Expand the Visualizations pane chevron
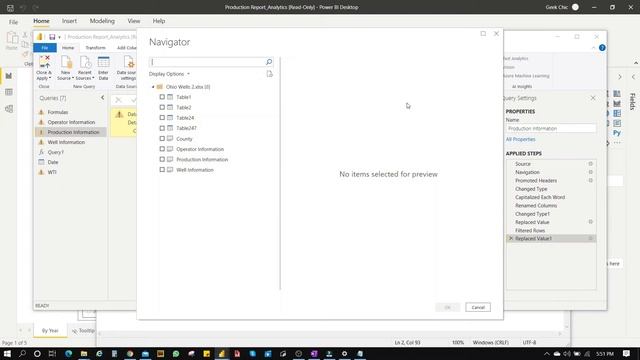 (x=620, y=77)
